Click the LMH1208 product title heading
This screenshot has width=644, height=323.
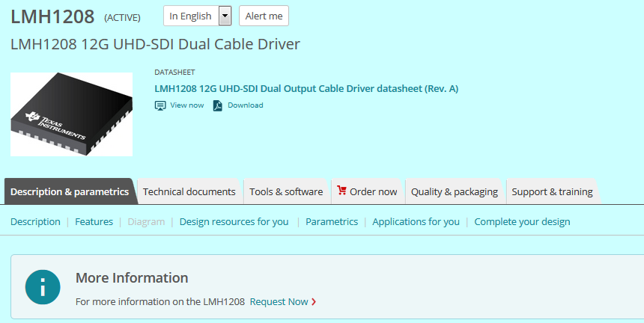(x=52, y=16)
